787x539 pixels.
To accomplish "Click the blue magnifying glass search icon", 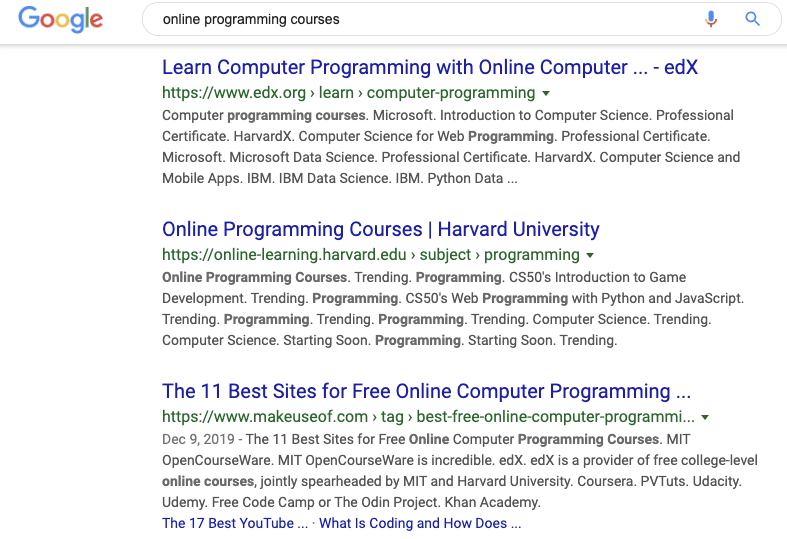I will (x=752, y=19).
